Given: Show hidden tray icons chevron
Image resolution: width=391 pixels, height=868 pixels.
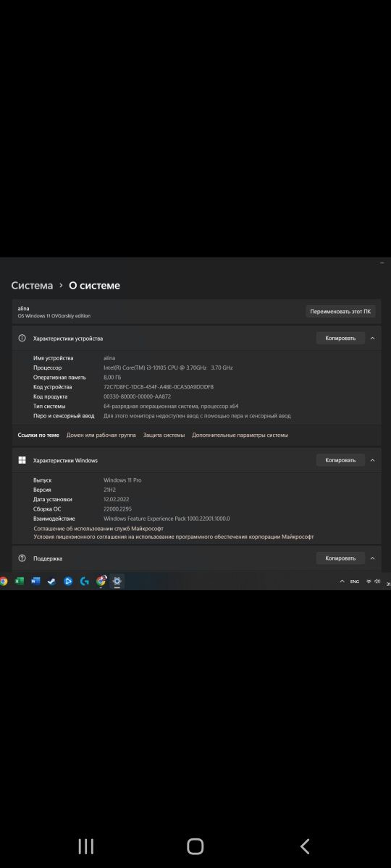Looking at the screenshot, I should (x=342, y=582).
